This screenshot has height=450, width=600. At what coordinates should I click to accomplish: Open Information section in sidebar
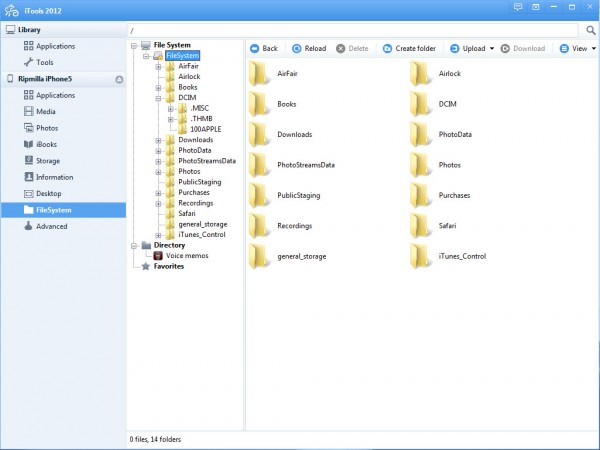click(49, 177)
